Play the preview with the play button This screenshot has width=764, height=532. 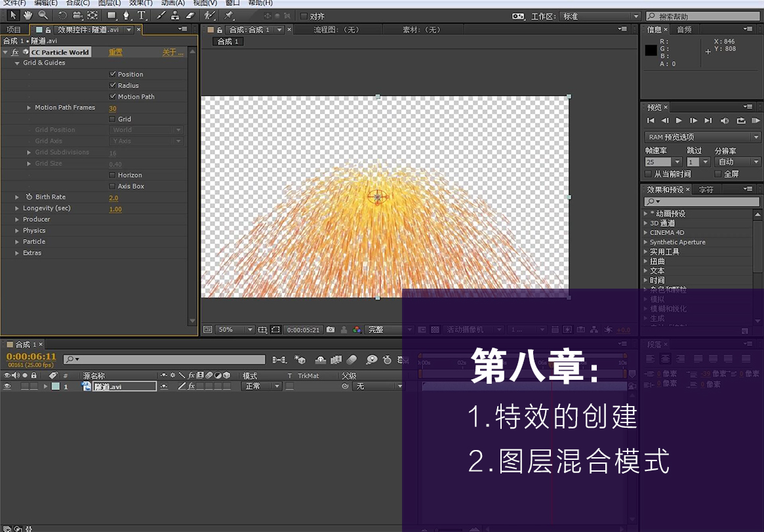click(679, 120)
